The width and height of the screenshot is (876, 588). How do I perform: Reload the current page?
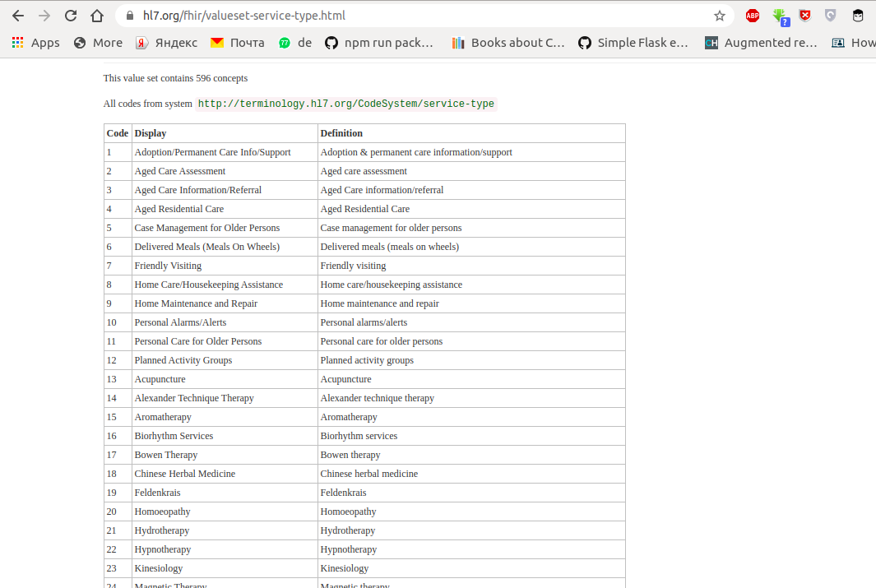click(x=71, y=16)
